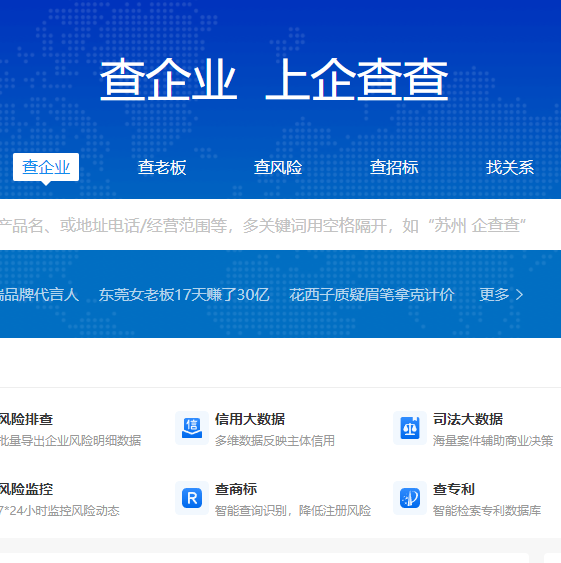
Task: Switch to the 查风险 tab
Action: tap(278, 168)
